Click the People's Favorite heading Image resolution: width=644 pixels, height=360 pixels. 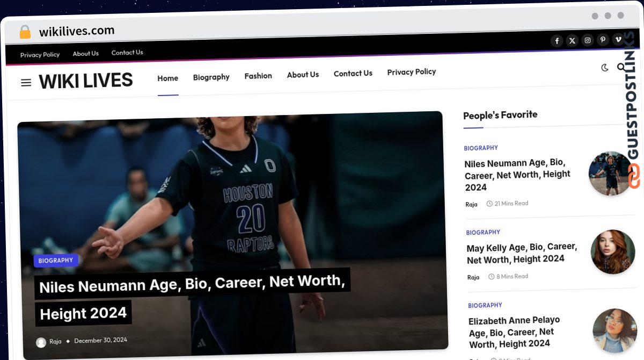500,115
